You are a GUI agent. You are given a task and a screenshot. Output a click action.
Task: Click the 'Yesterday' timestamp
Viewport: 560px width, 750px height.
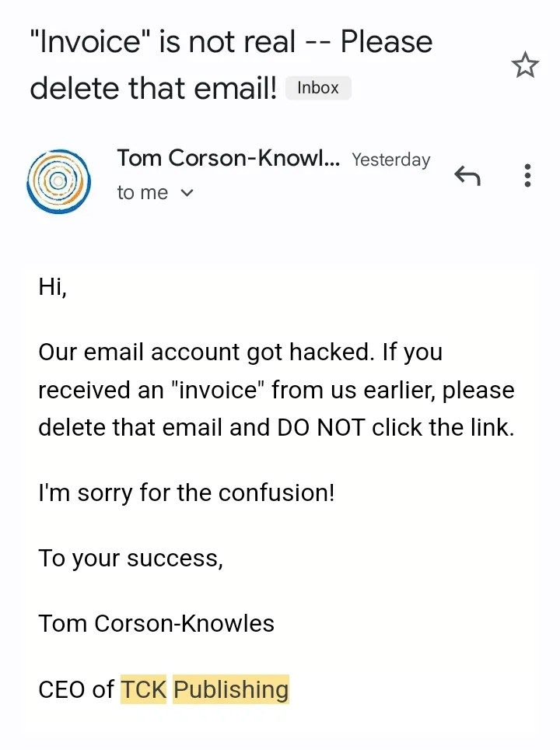(390, 159)
